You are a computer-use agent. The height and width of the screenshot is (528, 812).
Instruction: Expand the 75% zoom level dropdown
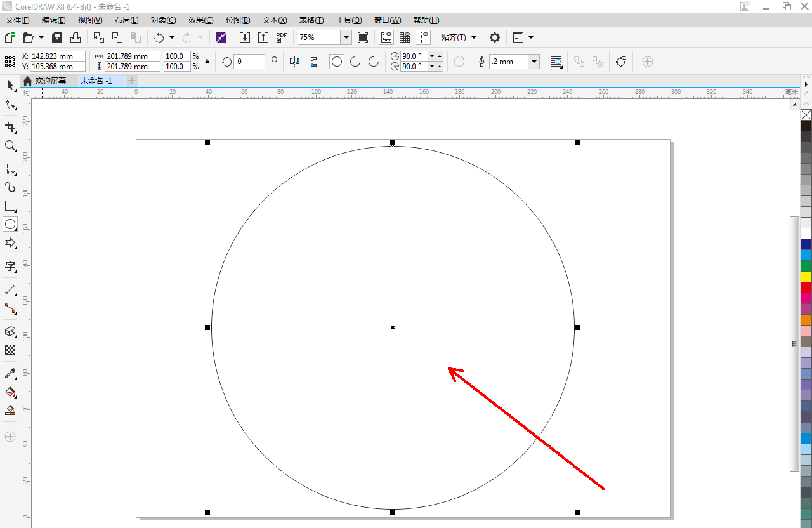click(346, 37)
